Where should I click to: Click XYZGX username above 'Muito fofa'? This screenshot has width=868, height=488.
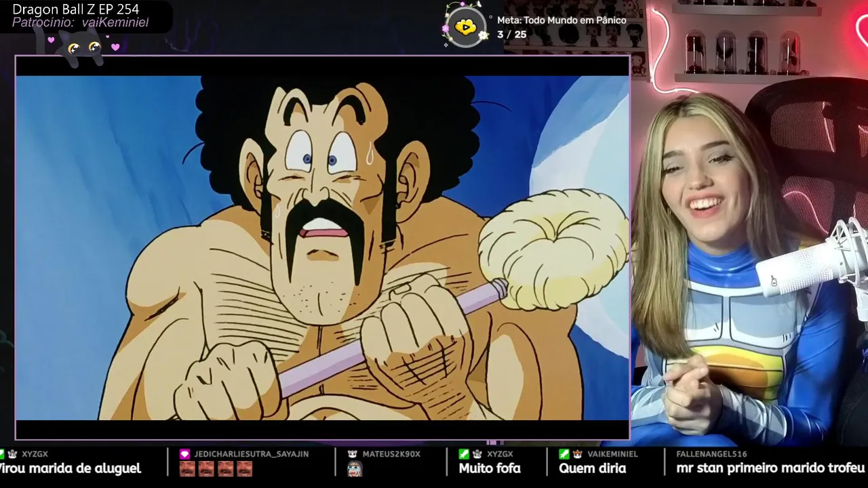tap(500, 454)
